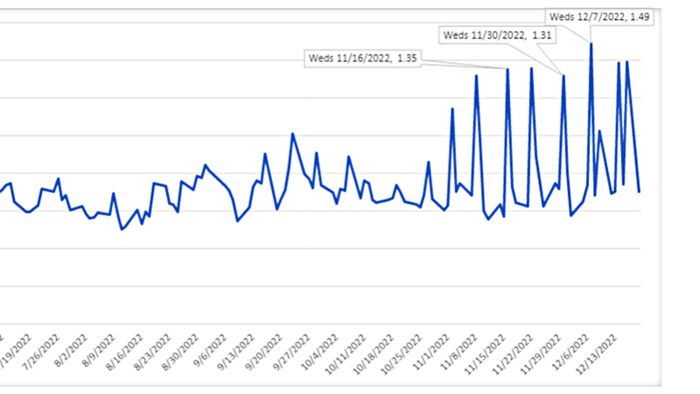Select the 7/26/2022 axis date label
This screenshot has height=394, width=700.
point(41,352)
